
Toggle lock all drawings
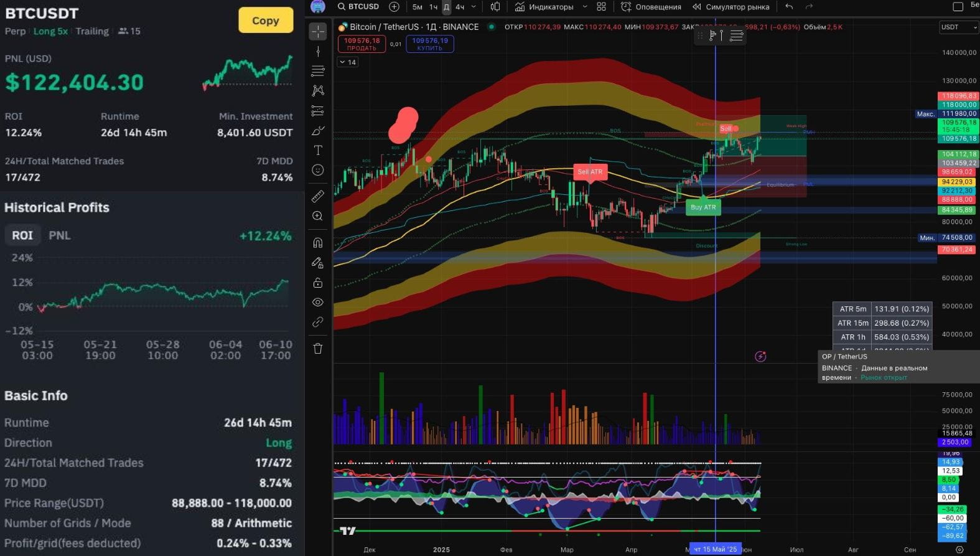[318, 282]
